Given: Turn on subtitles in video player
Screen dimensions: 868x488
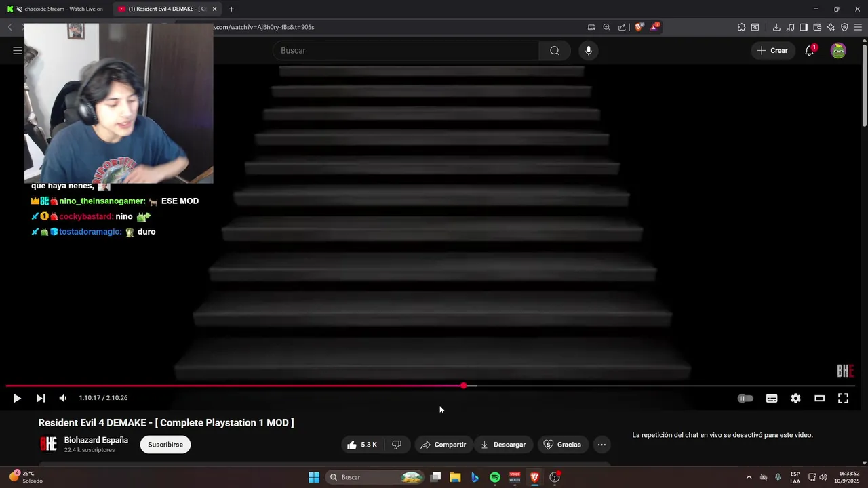Looking at the screenshot, I should point(772,399).
